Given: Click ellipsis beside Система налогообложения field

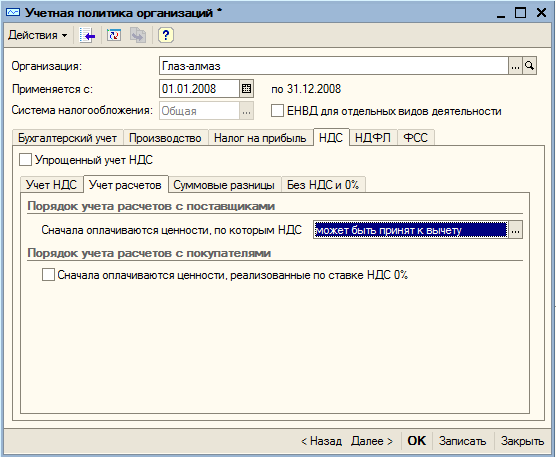Looking at the screenshot, I should tap(246, 111).
